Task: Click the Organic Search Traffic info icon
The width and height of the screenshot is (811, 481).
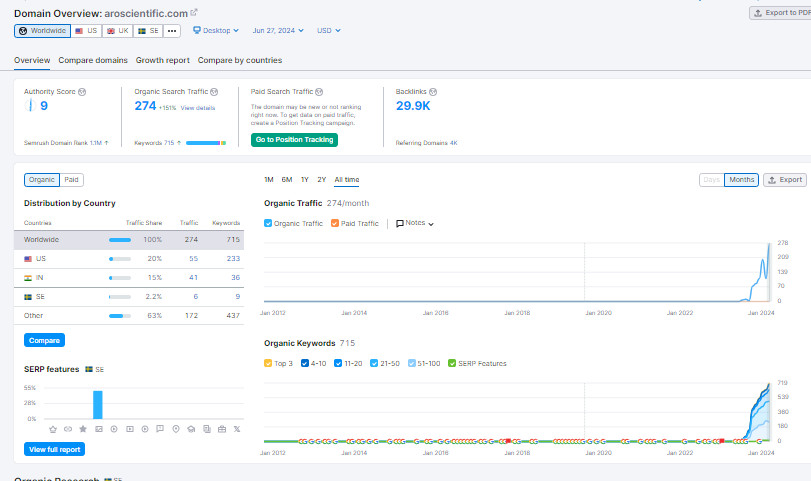Action: tap(214, 92)
